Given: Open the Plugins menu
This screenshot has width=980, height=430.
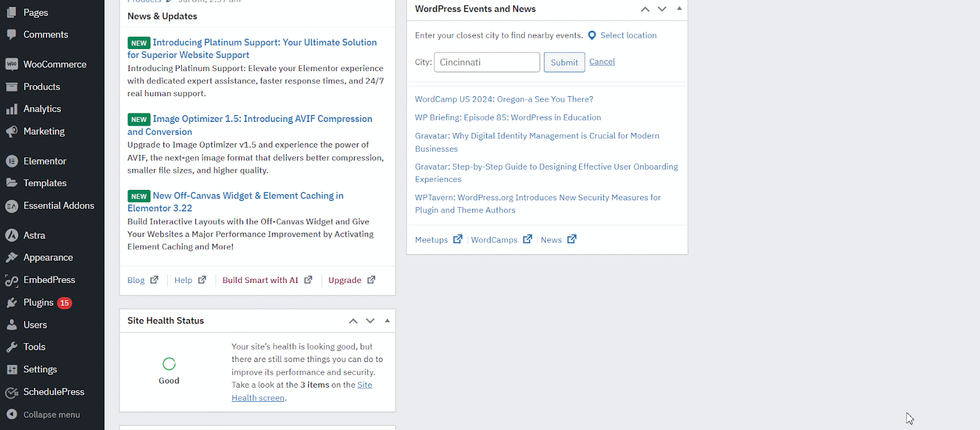Looking at the screenshot, I should point(39,303).
